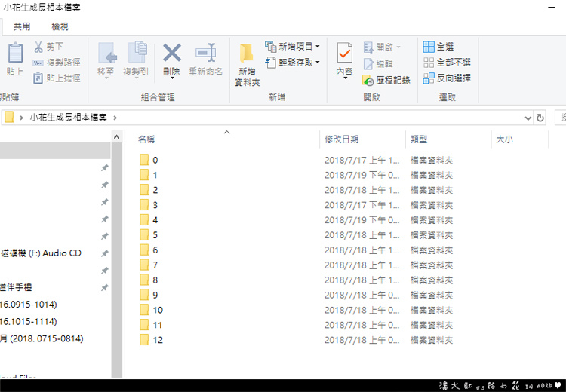Click the Delete (刪除) X icon
Image resolution: width=566 pixels, height=392 pixels.
coord(172,53)
